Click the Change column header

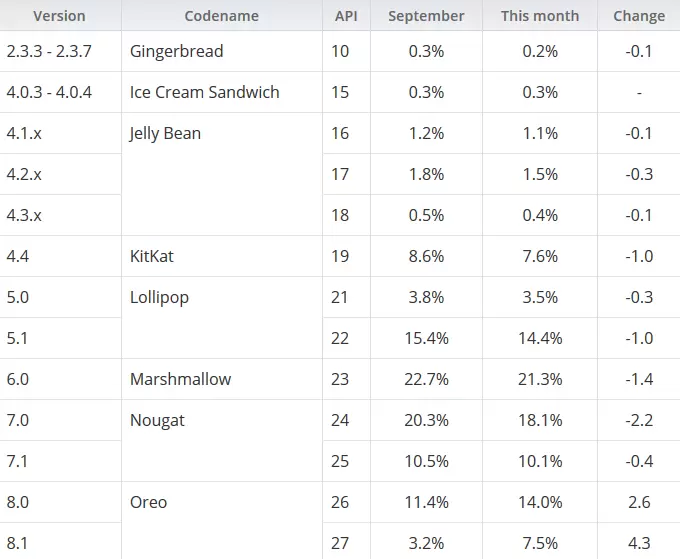tap(638, 16)
